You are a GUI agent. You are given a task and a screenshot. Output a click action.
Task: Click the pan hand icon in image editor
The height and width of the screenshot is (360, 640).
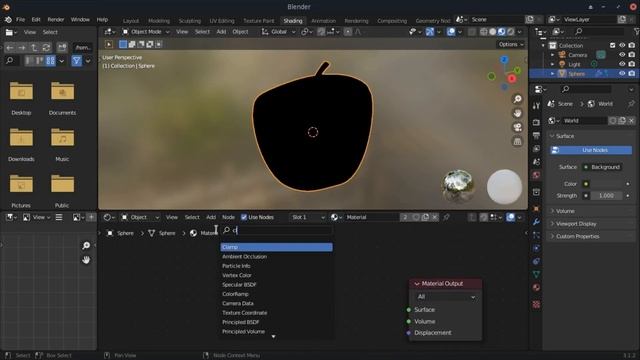click(x=86, y=260)
